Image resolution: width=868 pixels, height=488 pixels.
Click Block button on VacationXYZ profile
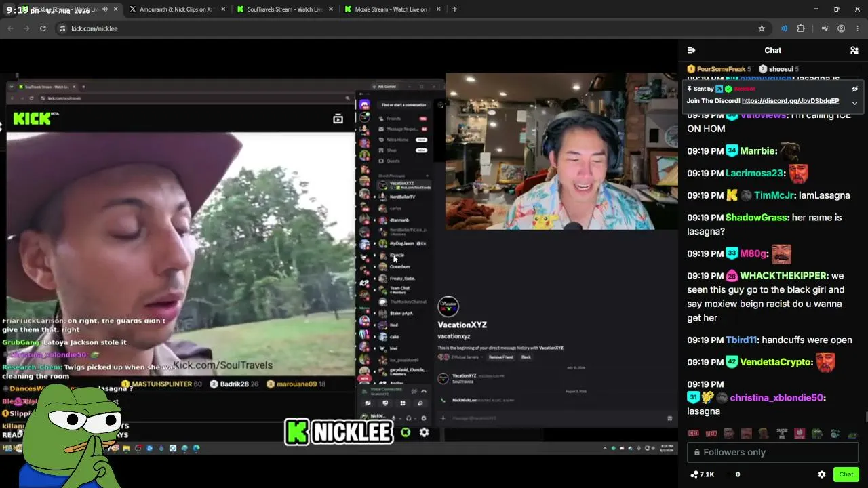526,357
